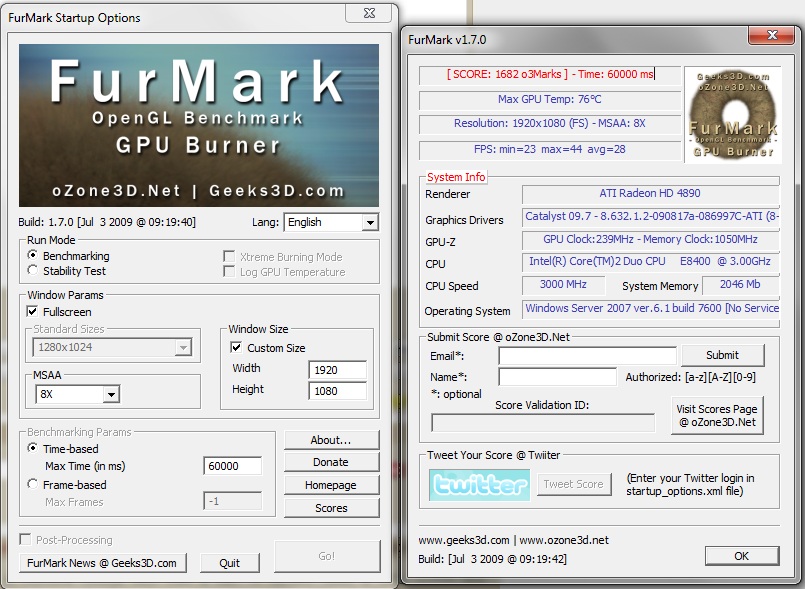
Task: Open the Homepage button
Action: (x=331, y=485)
